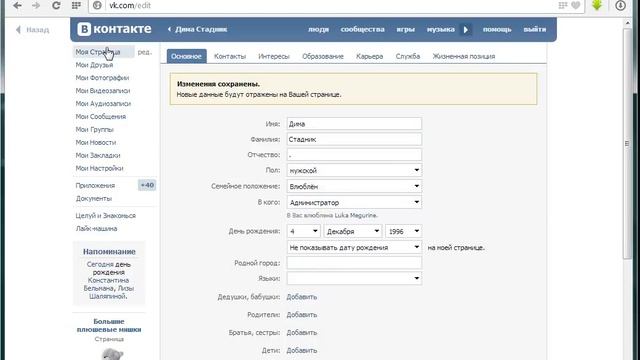The height and width of the screenshot is (360, 640).
Task: Open музыка in the top menu
Action: coord(440,29)
